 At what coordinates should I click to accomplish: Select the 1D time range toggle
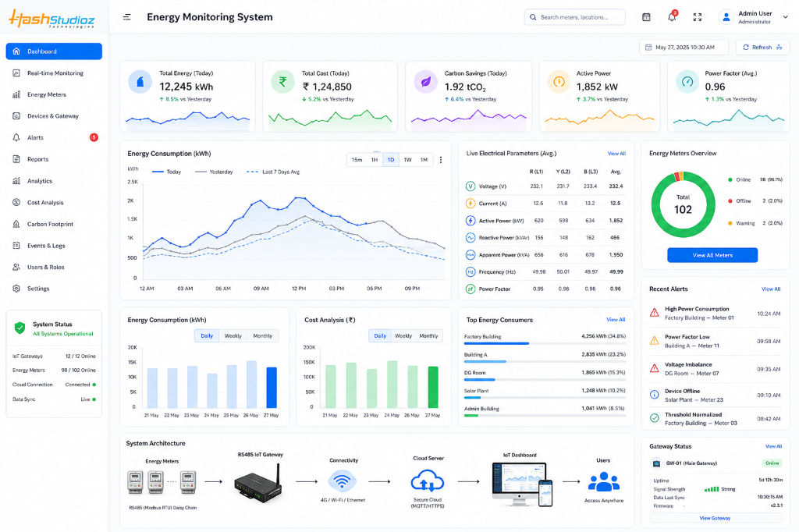391,160
